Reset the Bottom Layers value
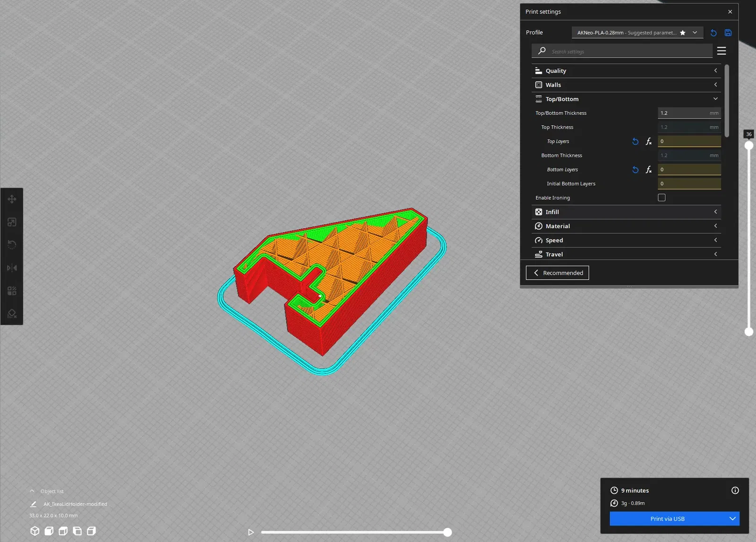Screen dimensions: 756x542 click(636, 170)
